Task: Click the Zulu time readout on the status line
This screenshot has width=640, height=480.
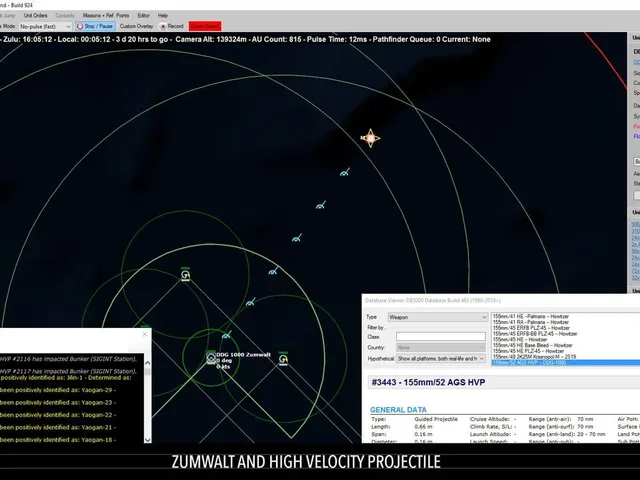Action: (x=28, y=40)
